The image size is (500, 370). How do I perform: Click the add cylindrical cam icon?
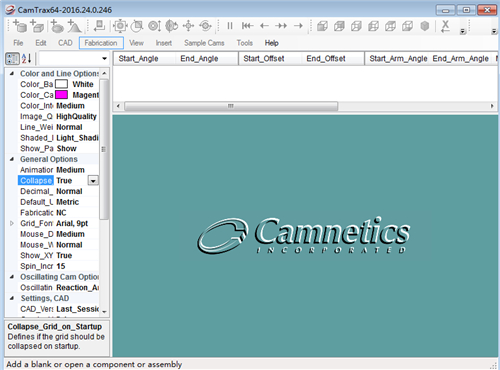tap(20, 26)
